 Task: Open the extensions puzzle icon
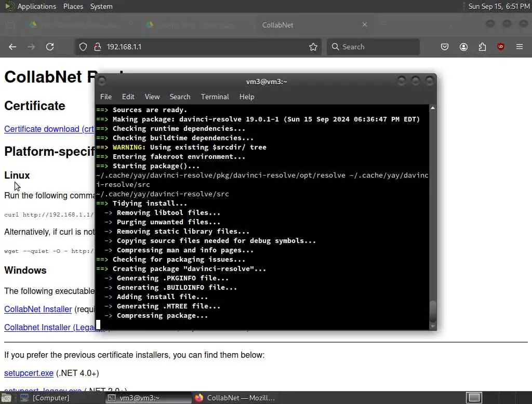(482, 47)
